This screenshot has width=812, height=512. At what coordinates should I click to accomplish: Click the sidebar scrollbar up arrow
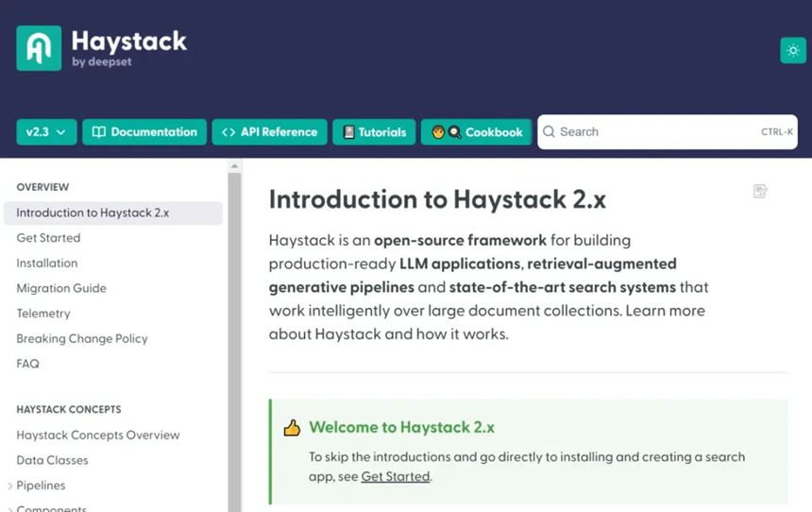pos(235,166)
